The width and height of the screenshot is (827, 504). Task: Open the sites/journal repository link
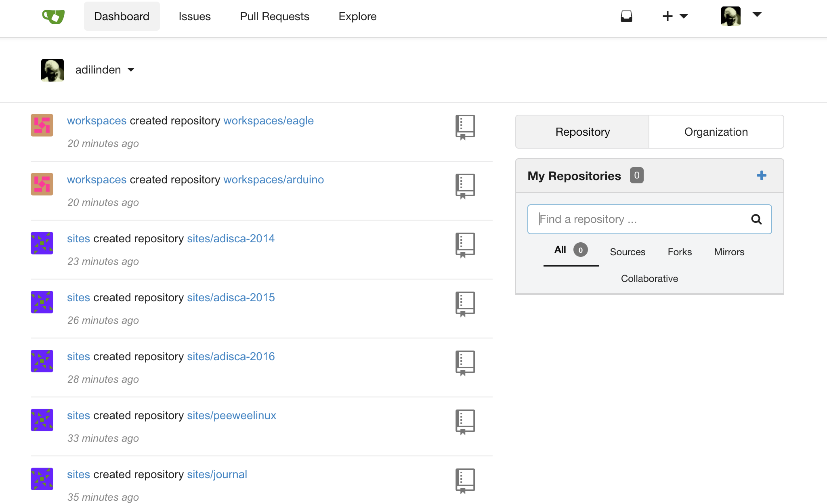[x=217, y=474]
